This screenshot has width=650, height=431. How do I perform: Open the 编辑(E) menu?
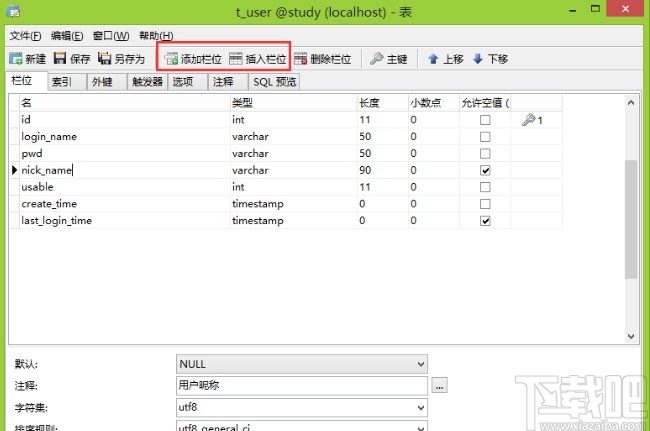(67, 36)
